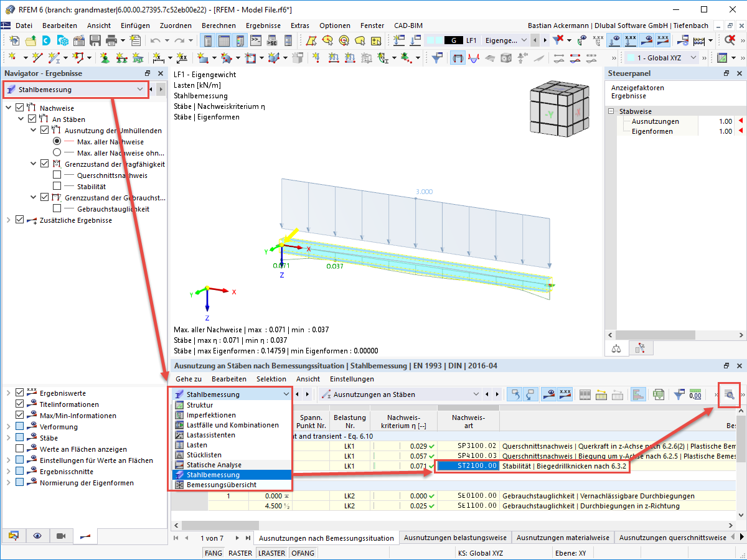The height and width of the screenshot is (560, 747).
Task: Open design check details with the magnifier icon
Action: click(729, 394)
